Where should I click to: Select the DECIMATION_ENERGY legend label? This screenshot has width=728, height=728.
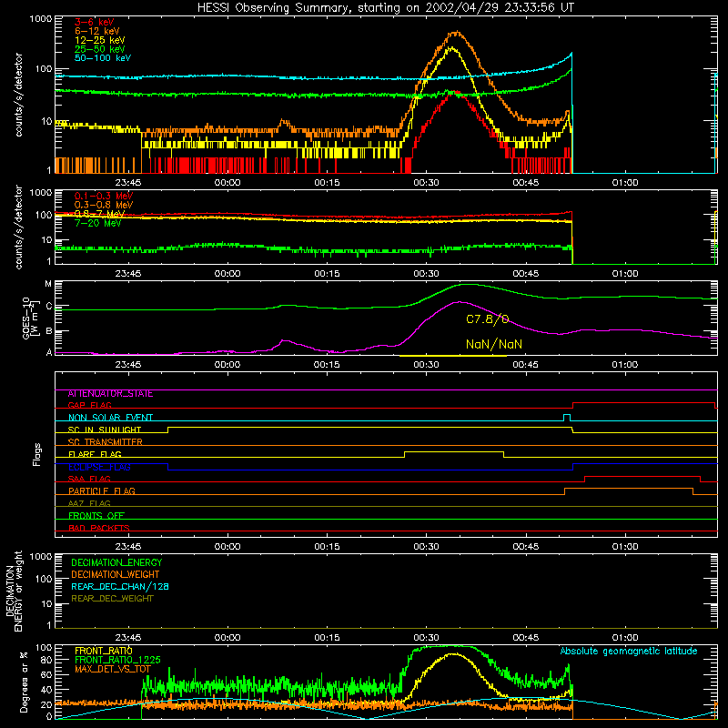(x=116, y=562)
